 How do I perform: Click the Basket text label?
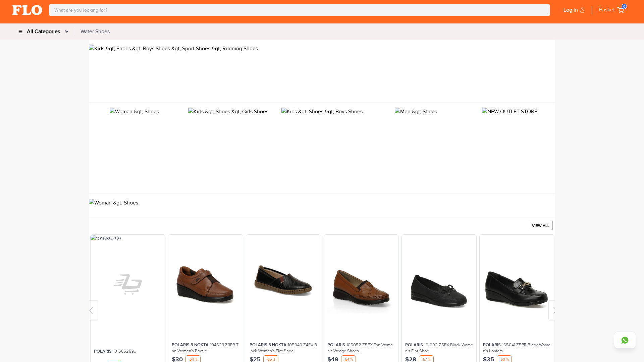tap(607, 10)
